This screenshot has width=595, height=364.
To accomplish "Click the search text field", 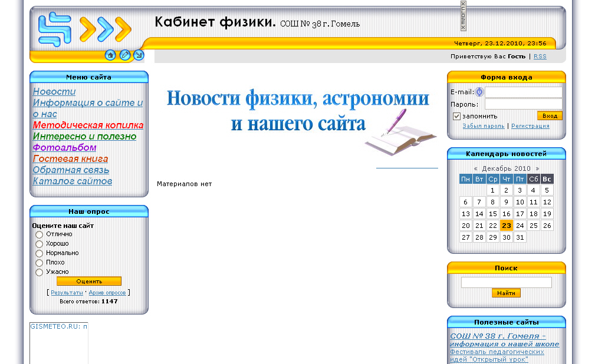I will (x=506, y=282).
